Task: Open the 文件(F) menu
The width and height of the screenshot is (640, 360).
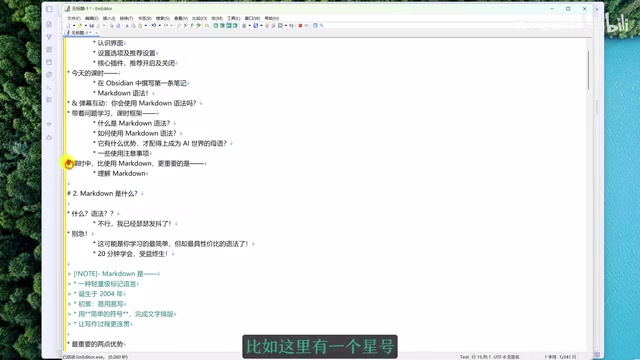Action: click(74, 18)
